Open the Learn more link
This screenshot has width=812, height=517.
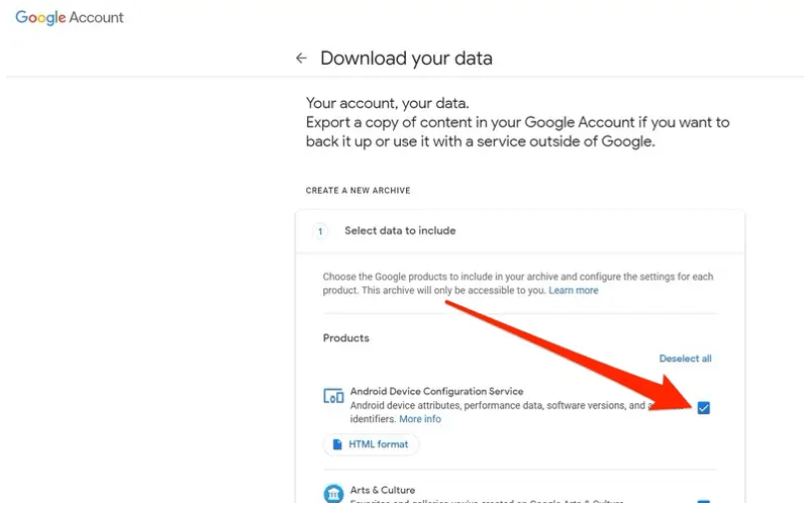574,290
